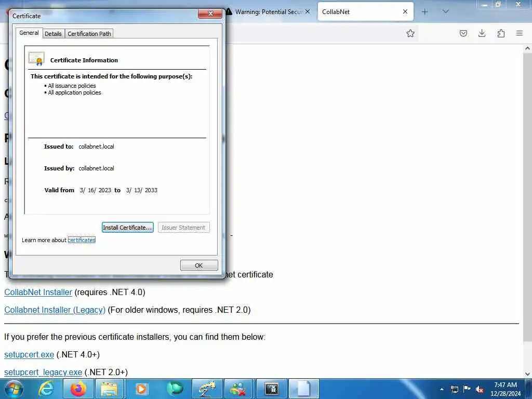The image size is (532, 399).
Task: Open the Certification Path tab
Action: click(89, 34)
